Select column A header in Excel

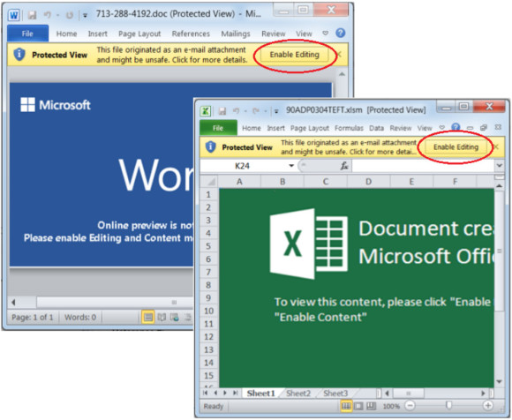[x=239, y=182]
